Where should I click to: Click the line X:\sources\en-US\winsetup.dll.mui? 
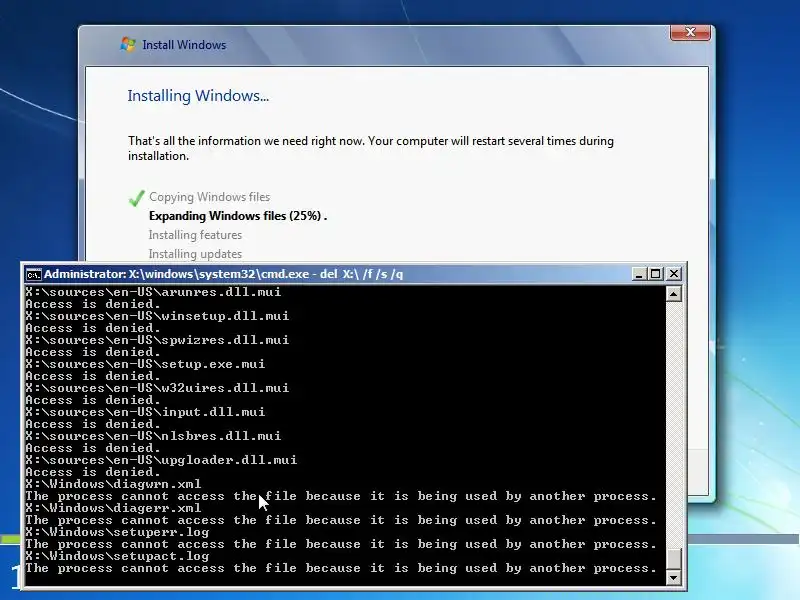[x=157, y=316]
